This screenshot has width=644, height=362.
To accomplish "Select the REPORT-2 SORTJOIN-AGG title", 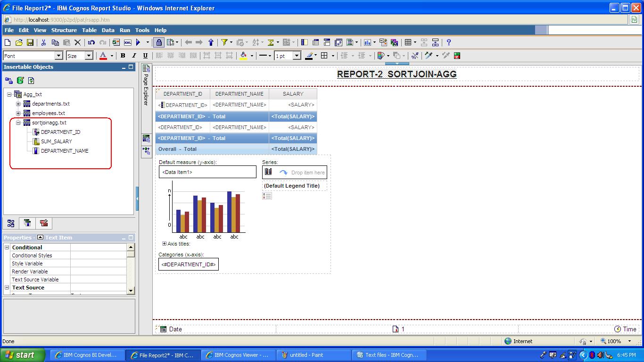I will pyautogui.click(x=396, y=74).
